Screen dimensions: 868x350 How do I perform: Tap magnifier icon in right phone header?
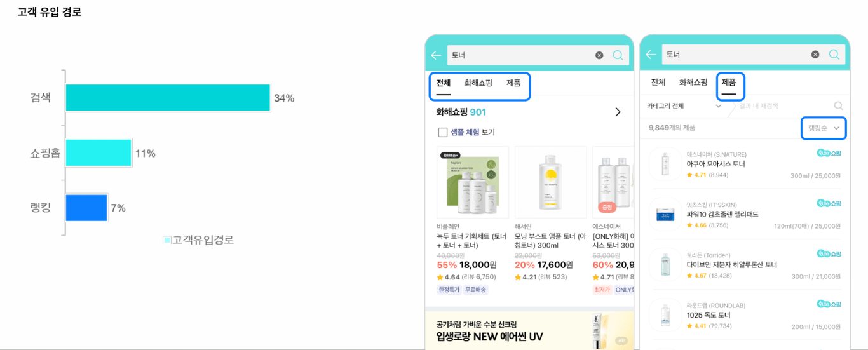[x=834, y=55]
